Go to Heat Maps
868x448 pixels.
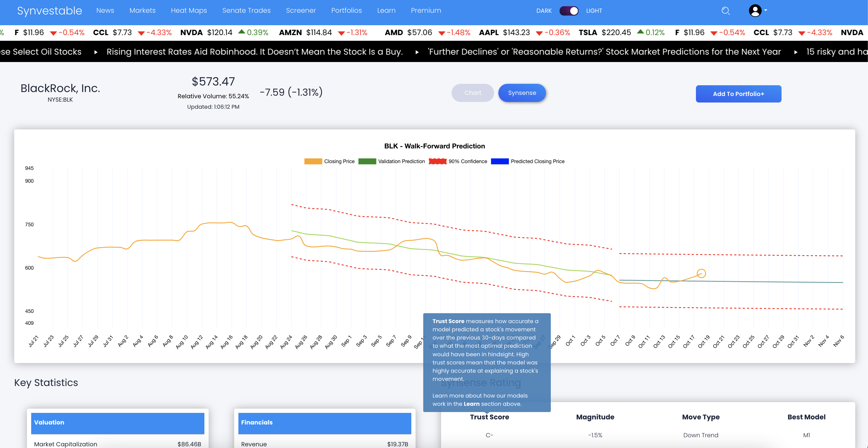(x=189, y=10)
